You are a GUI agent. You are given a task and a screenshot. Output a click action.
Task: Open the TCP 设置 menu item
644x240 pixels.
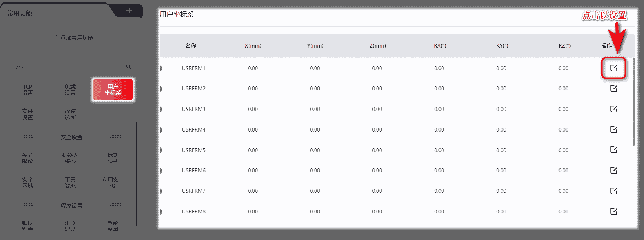click(28, 90)
